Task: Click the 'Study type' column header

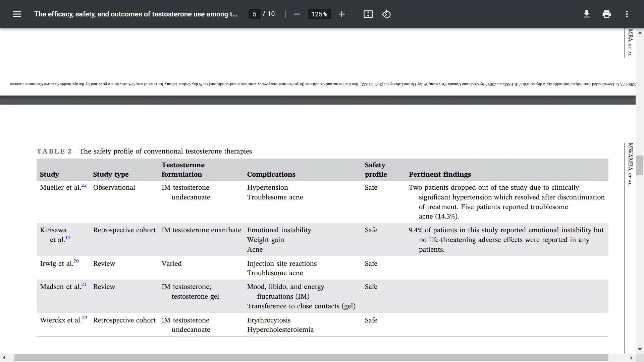Action: point(111,174)
